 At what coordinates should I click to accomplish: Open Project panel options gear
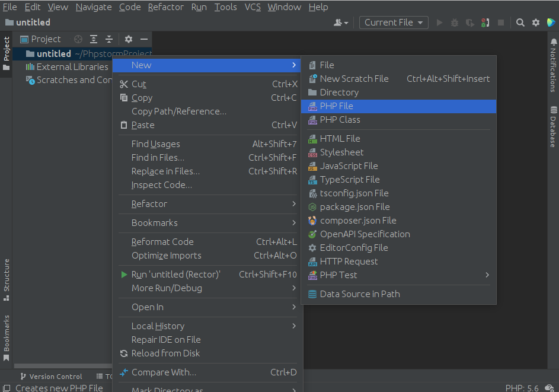click(x=129, y=39)
